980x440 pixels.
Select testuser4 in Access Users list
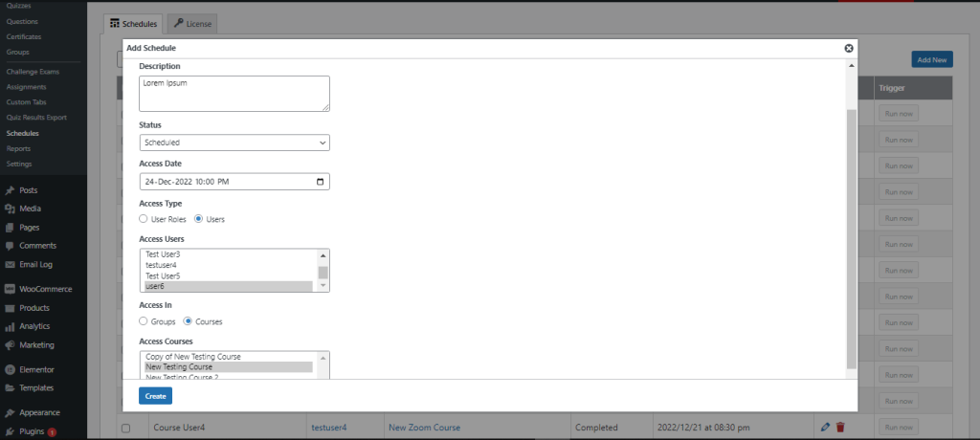[228, 265]
